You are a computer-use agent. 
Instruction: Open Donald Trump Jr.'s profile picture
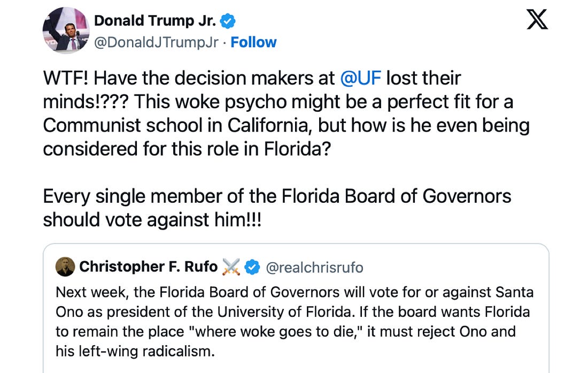pos(65,31)
